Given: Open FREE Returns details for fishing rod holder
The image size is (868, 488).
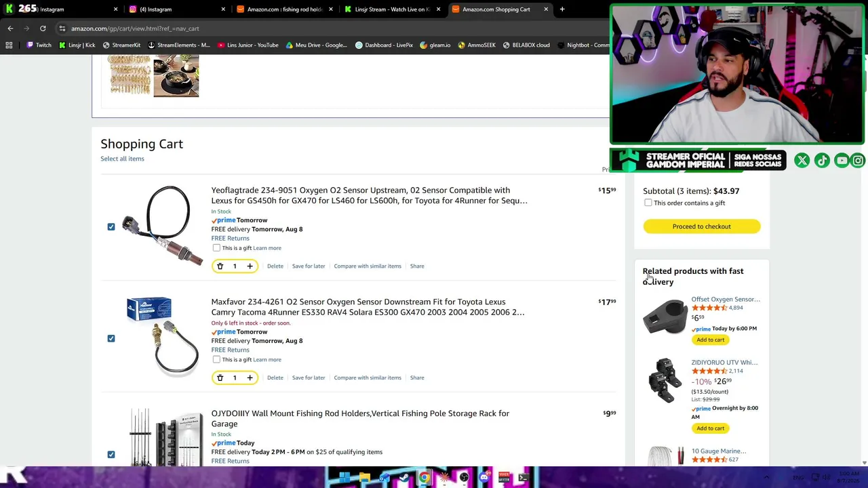Looking at the screenshot, I should (230, 462).
